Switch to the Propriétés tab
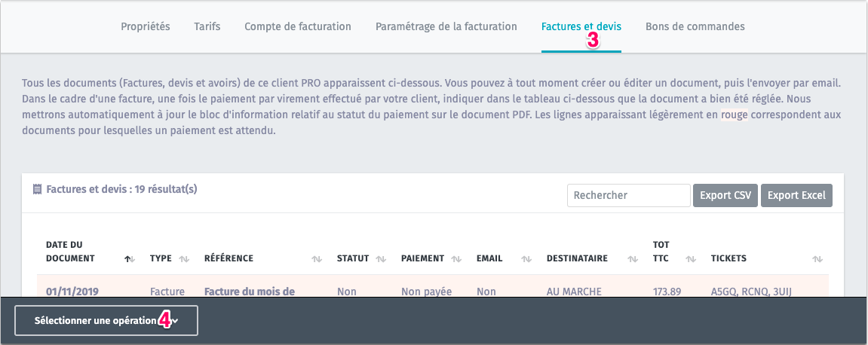Screen dimensions: 868x345 (146, 26)
